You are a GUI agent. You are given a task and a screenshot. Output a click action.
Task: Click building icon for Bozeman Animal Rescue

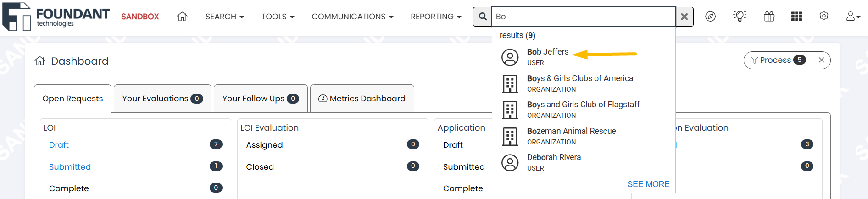pos(510,137)
